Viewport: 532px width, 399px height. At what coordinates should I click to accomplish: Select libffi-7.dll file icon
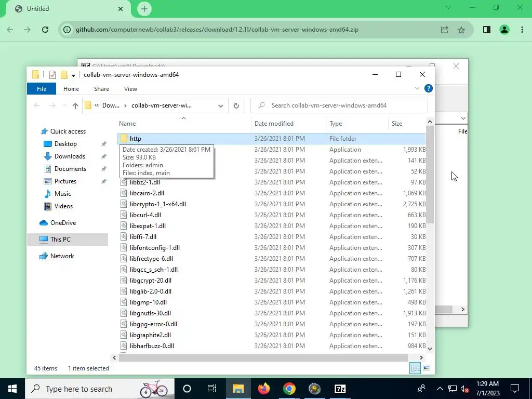pos(124,237)
